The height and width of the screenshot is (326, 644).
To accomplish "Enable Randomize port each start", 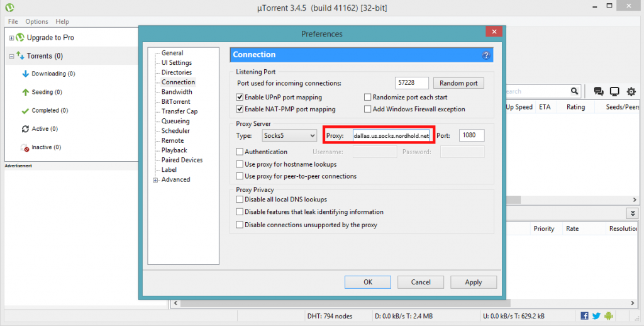I will [367, 98].
